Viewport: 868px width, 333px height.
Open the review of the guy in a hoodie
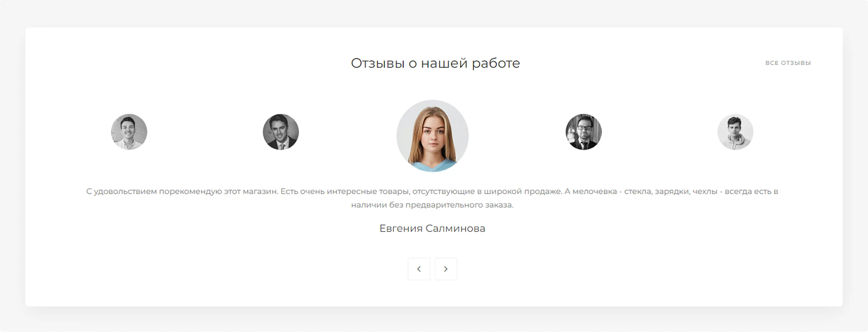pos(736,132)
